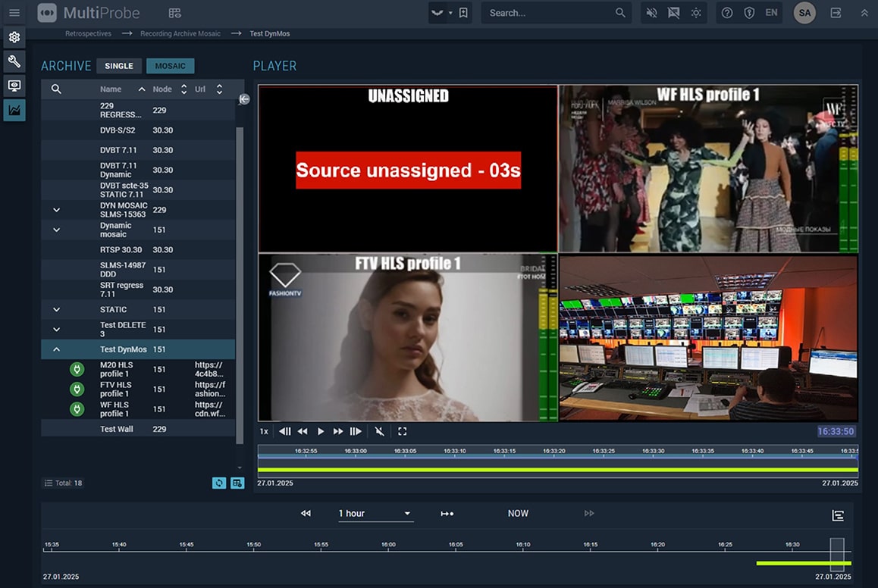This screenshot has width=878, height=588.
Task: Click the NOW button
Action: click(x=518, y=514)
